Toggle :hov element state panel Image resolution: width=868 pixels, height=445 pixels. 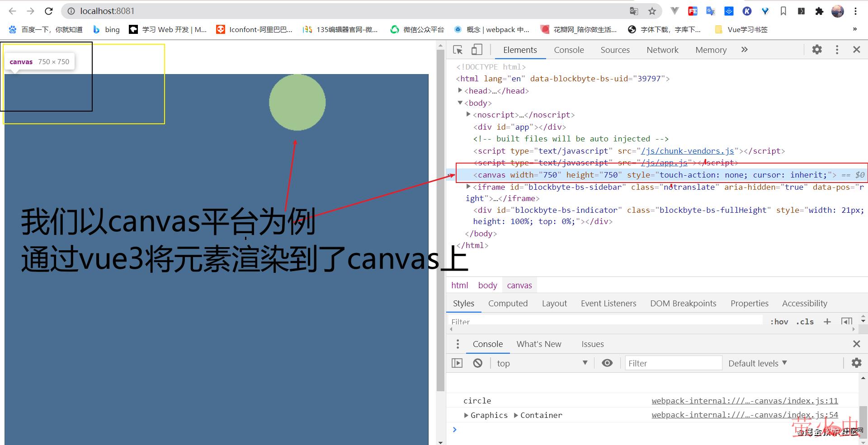coord(779,322)
